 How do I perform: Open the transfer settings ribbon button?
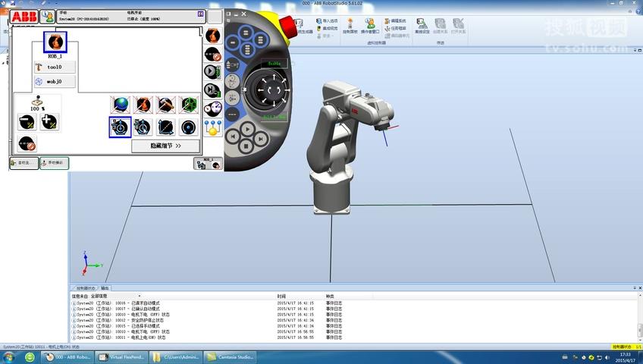click(422, 26)
